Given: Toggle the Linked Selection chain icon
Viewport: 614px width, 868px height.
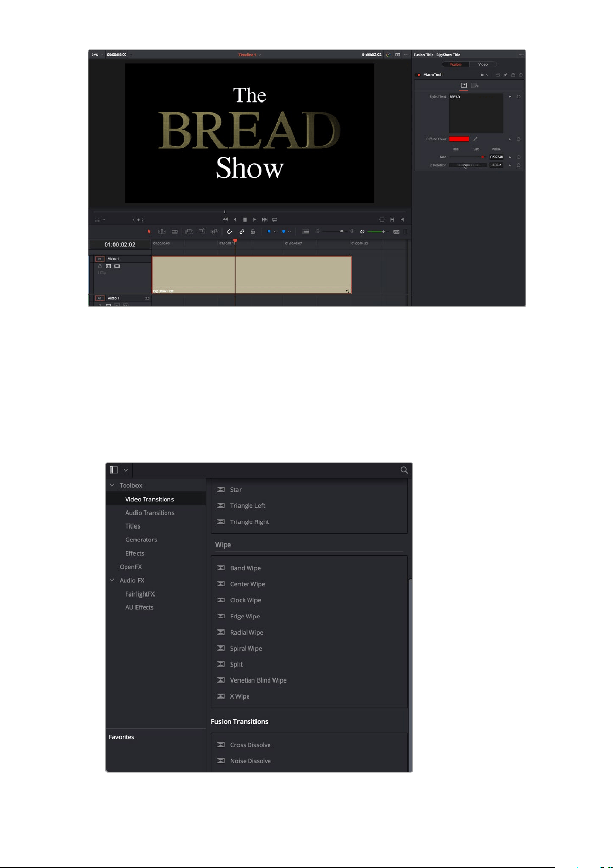Looking at the screenshot, I should coord(242,232).
